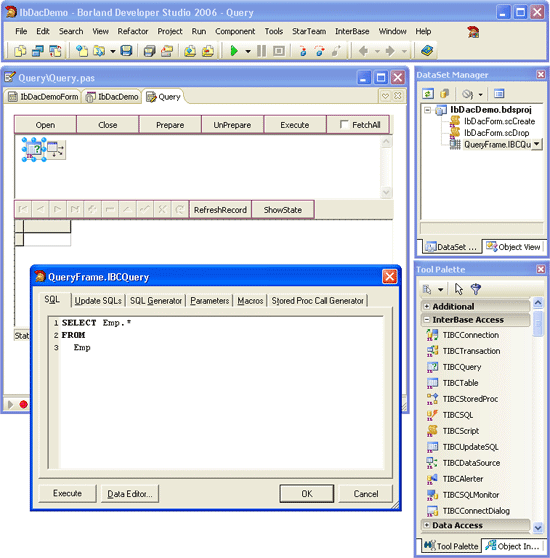The height and width of the screenshot is (558, 550).
Task: Click the Back navigation arrow in toolbar
Action: 364,51
